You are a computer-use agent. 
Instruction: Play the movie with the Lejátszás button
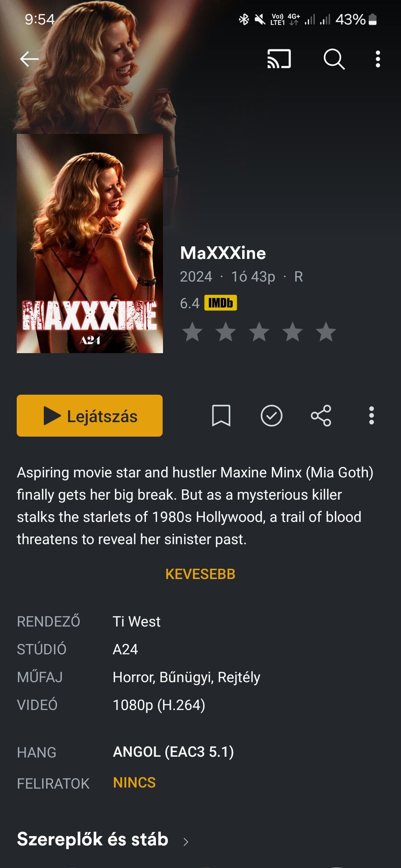tap(90, 415)
